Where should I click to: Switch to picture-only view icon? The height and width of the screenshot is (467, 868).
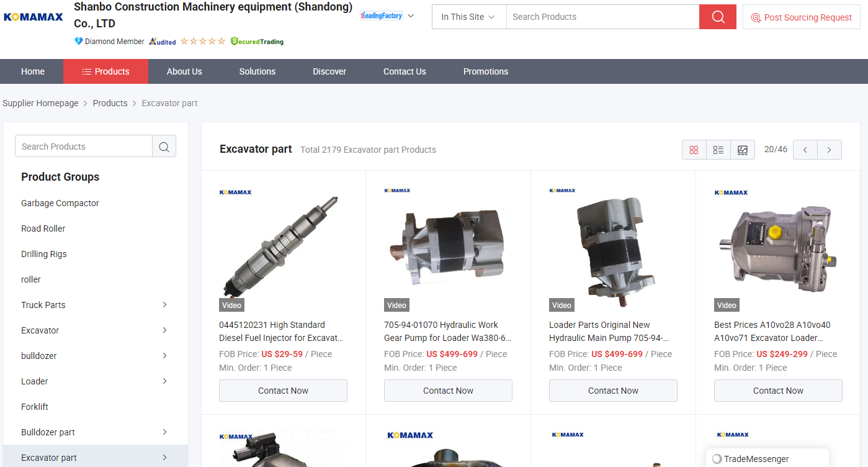point(743,150)
